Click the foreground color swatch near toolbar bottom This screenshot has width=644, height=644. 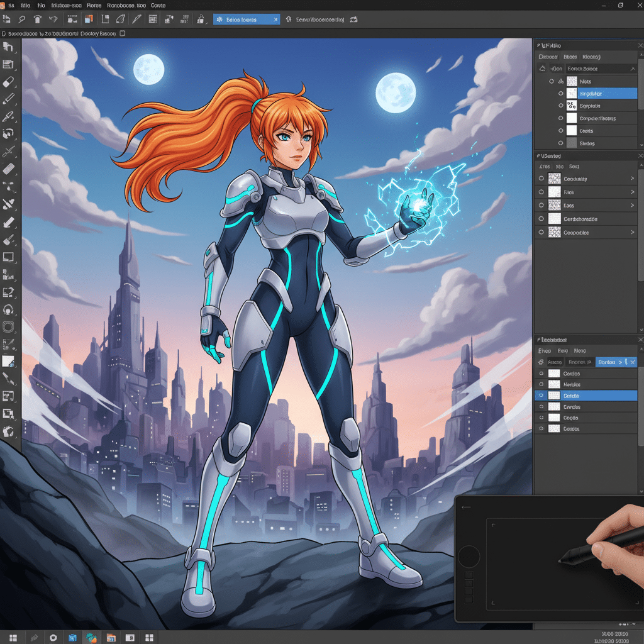pos(8,360)
